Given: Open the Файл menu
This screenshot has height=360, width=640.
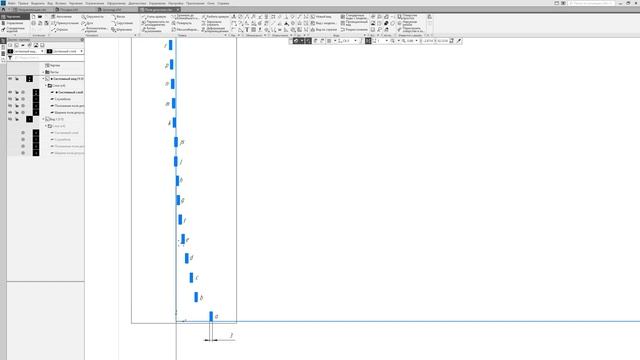Looking at the screenshot, I should point(11,3).
